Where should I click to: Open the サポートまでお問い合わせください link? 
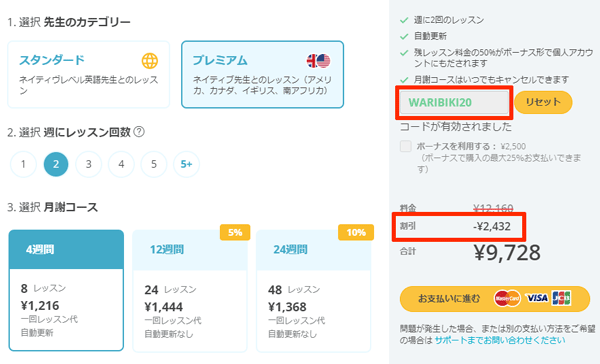click(500, 340)
